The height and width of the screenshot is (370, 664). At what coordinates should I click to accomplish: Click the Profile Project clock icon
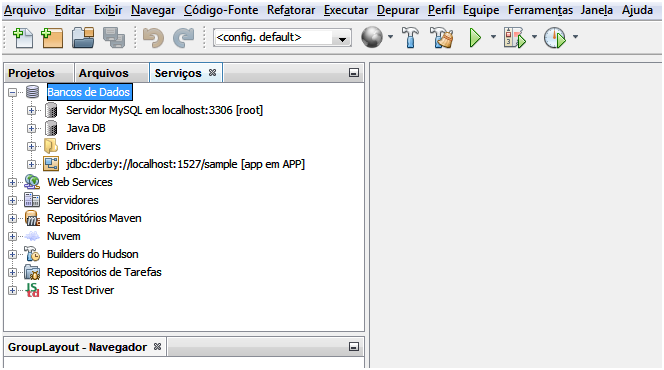point(555,37)
